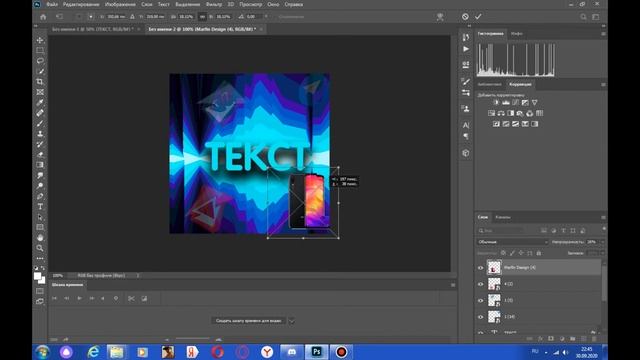The width and height of the screenshot is (640, 360).
Task: Click the foreground color swatch
Action: (38, 276)
